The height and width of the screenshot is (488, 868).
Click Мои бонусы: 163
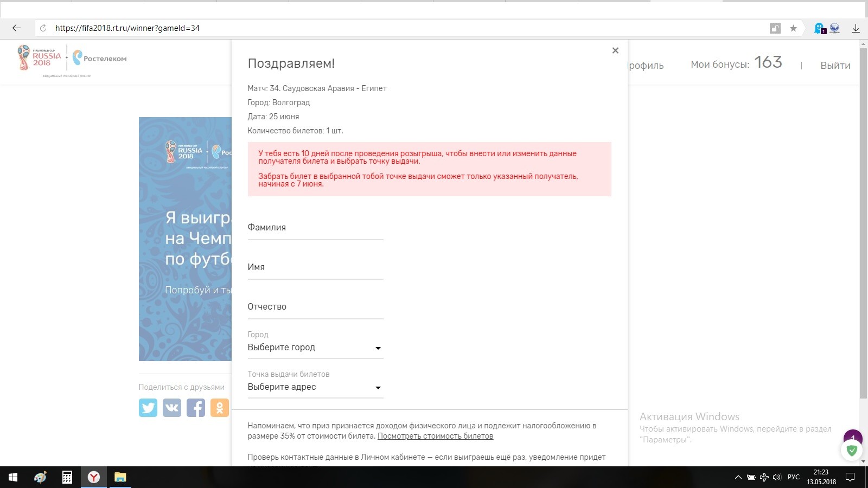[736, 63]
